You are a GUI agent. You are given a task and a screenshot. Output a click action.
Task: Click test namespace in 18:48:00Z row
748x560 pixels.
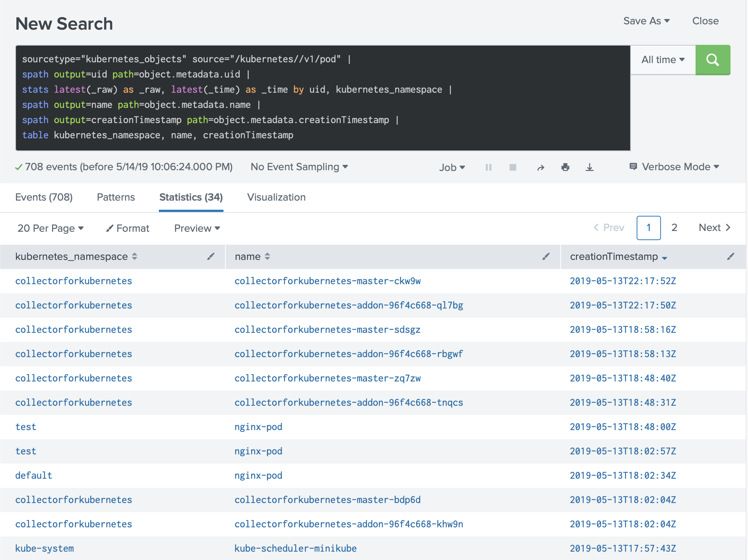coord(26,427)
